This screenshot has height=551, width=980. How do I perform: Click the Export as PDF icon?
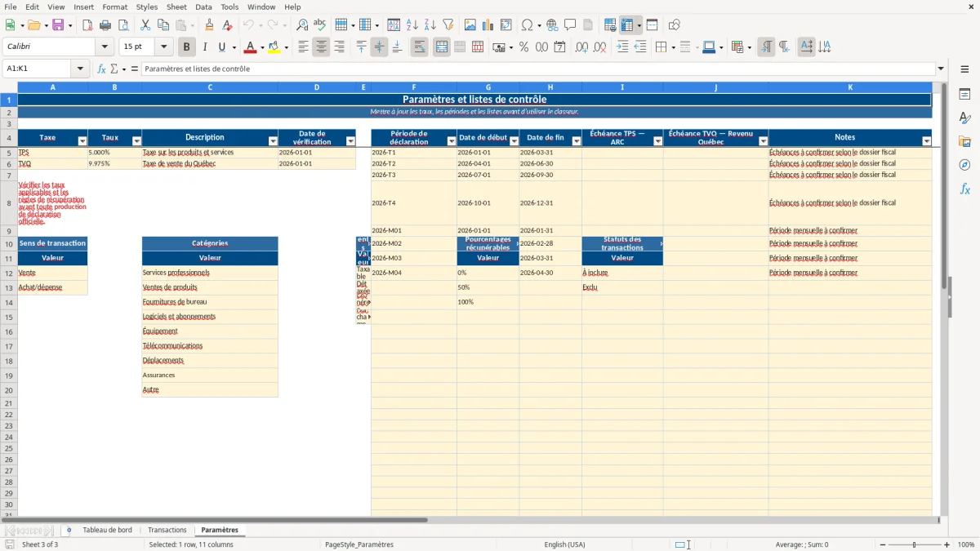87,25
